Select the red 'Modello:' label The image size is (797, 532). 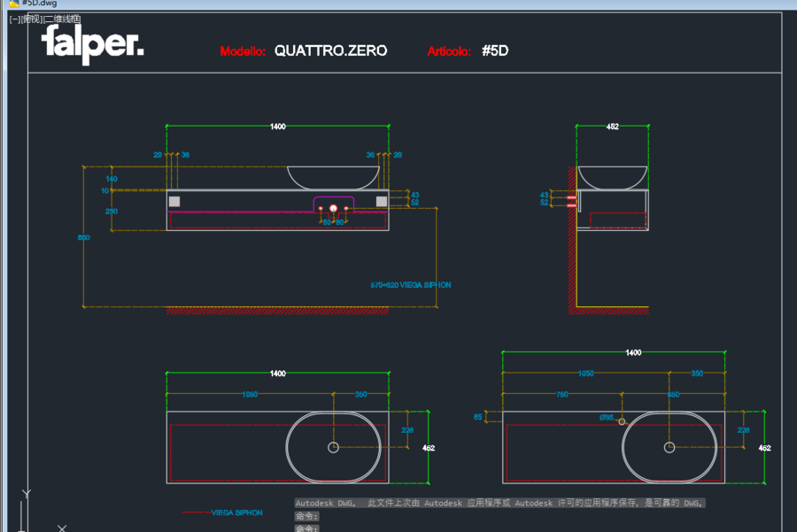[243, 51]
